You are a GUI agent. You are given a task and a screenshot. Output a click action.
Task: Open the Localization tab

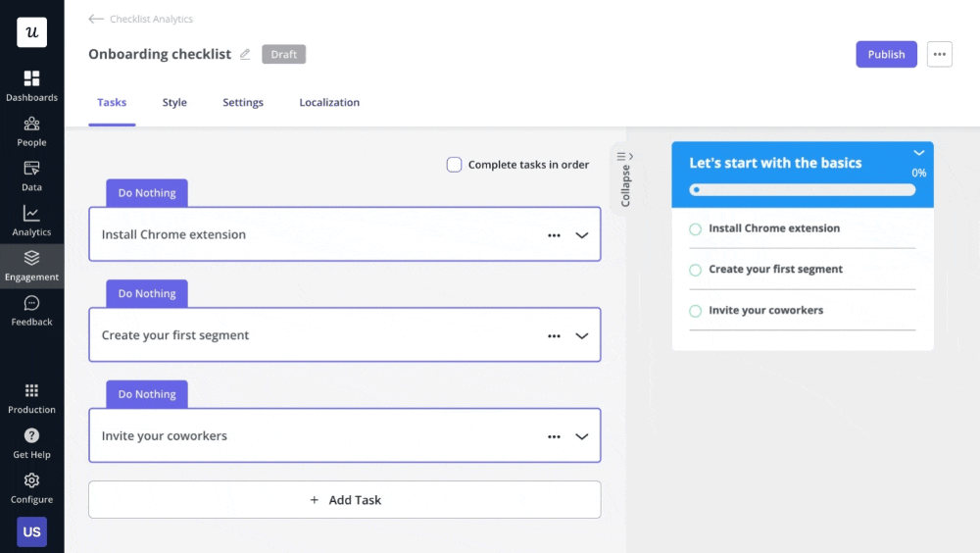[329, 103]
